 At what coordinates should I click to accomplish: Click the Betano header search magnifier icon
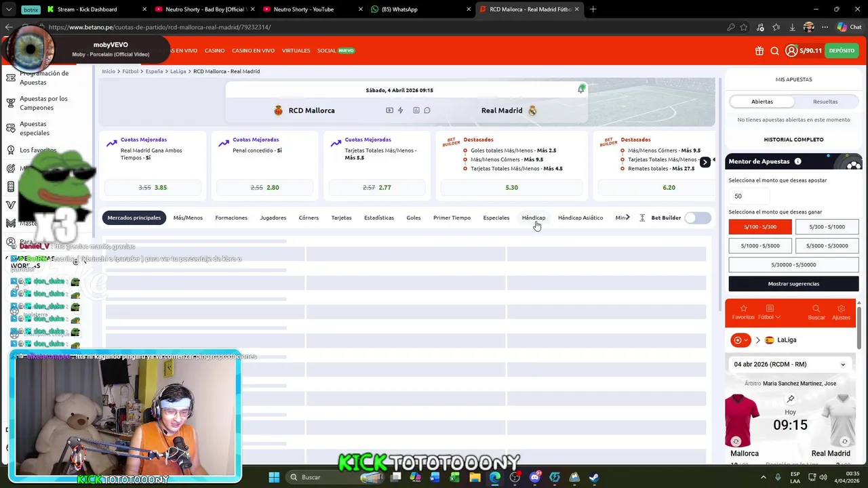coord(774,51)
